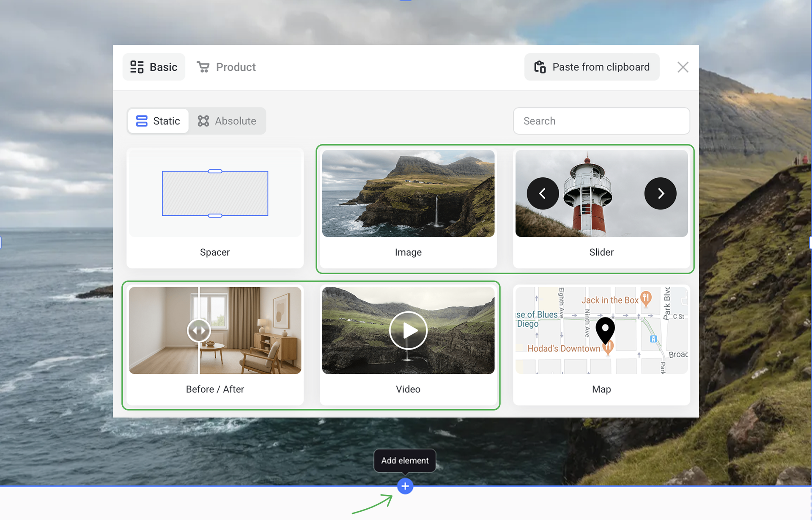Viewport: 812px width, 521px height.
Task: Click the shopping cart Product icon
Action: pos(203,67)
